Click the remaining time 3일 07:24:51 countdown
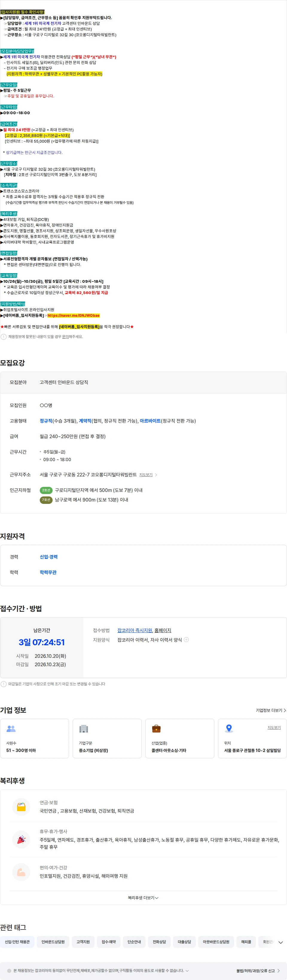The image size is (287, 980). point(42,643)
